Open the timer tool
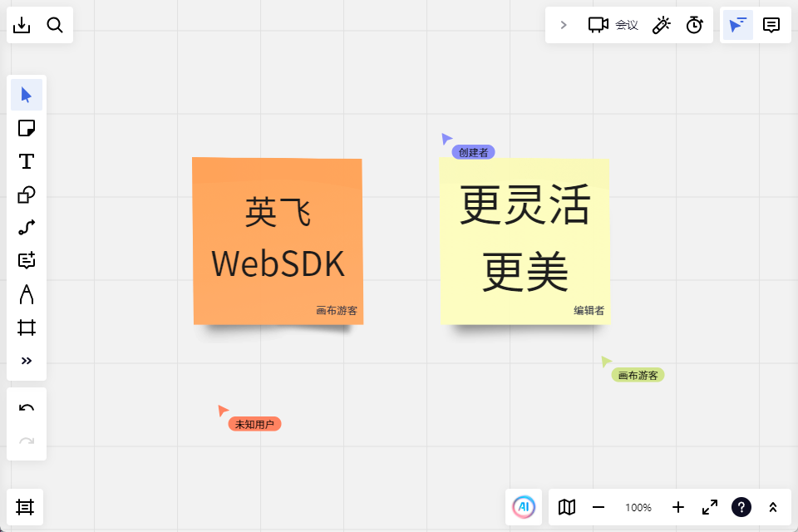Image resolution: width=798 pixels, height=532 pixels. pos(695,25)
